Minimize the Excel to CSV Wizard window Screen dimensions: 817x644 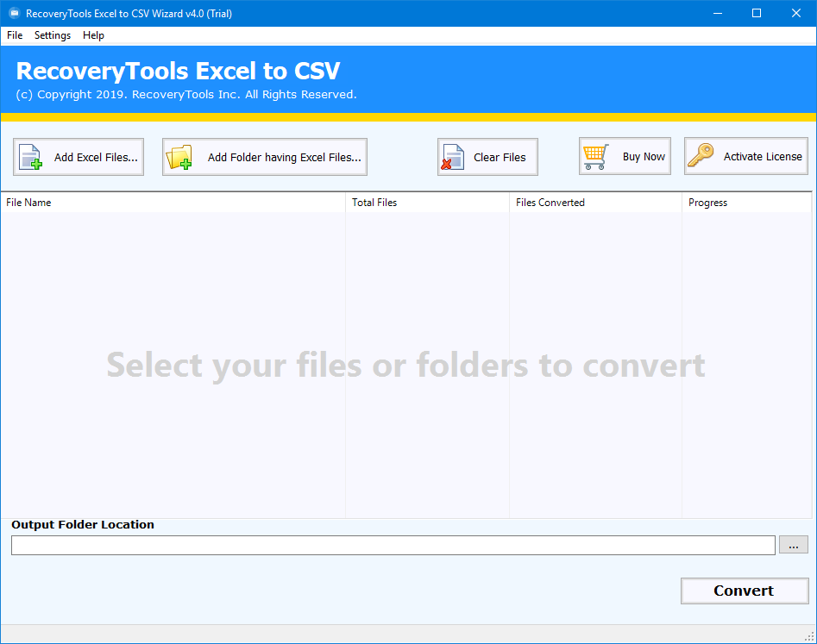[718, 14]
